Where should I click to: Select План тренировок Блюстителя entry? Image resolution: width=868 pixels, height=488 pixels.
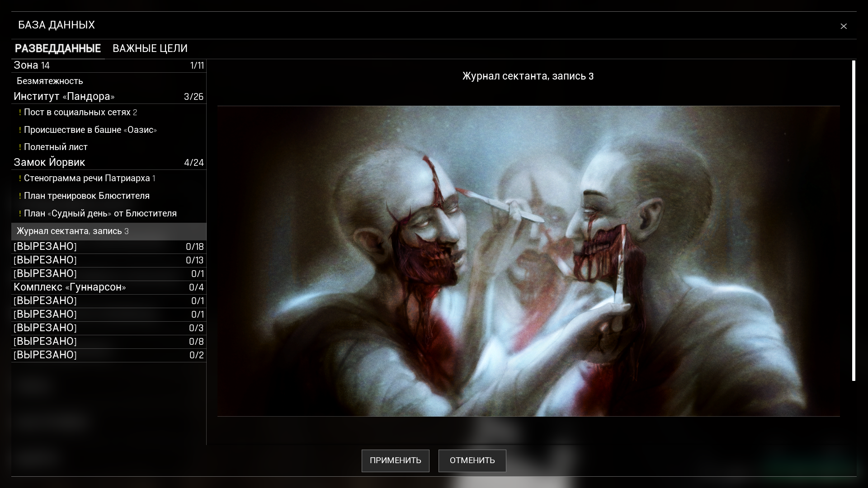[x=87, y=196]
